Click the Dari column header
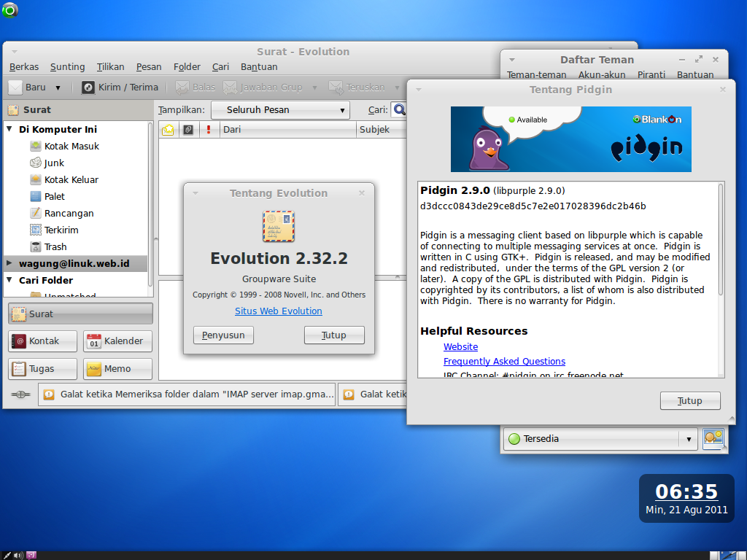Image resolution: width=747 pixels, height=560 pixels. 287,130
